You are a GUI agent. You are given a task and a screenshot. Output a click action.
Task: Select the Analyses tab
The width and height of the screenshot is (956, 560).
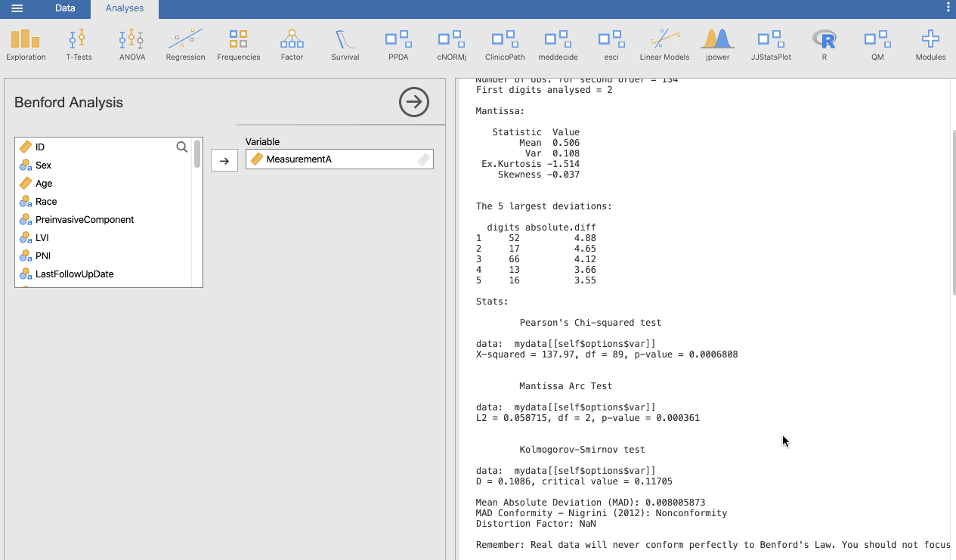click(x=125, y=8)
